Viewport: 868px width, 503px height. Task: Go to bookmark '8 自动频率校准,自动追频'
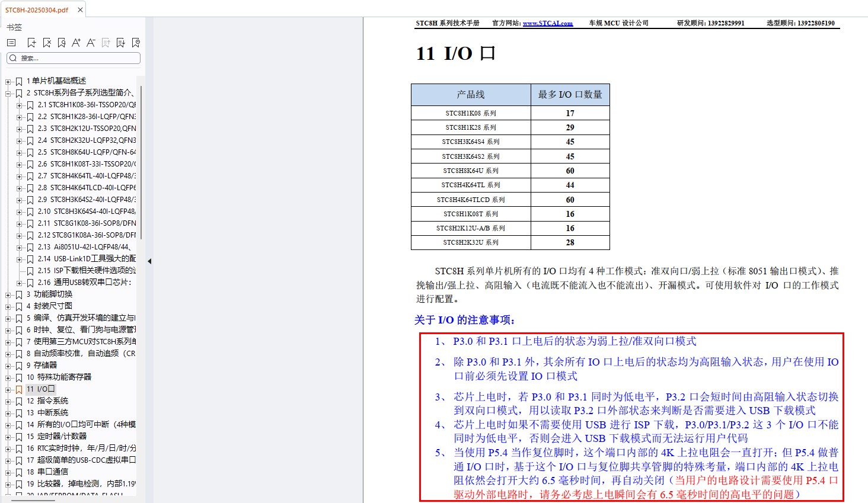pyautogui.click(x=81, y=354)
